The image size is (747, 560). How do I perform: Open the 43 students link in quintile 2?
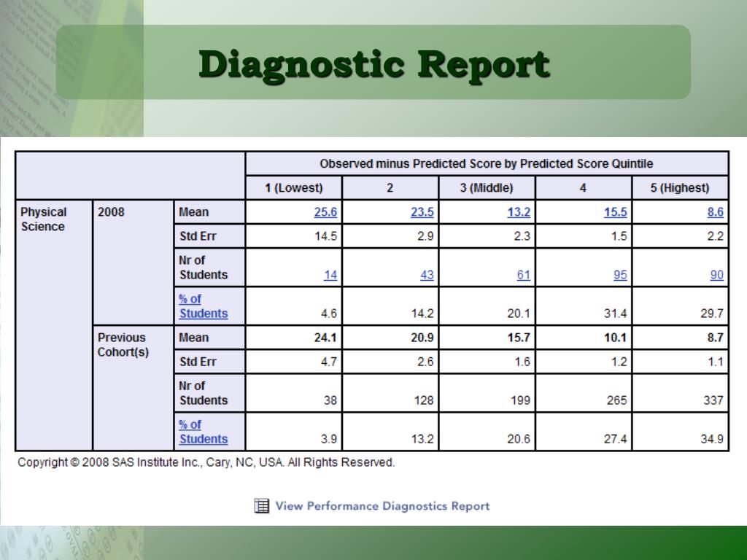coord(426,275)
